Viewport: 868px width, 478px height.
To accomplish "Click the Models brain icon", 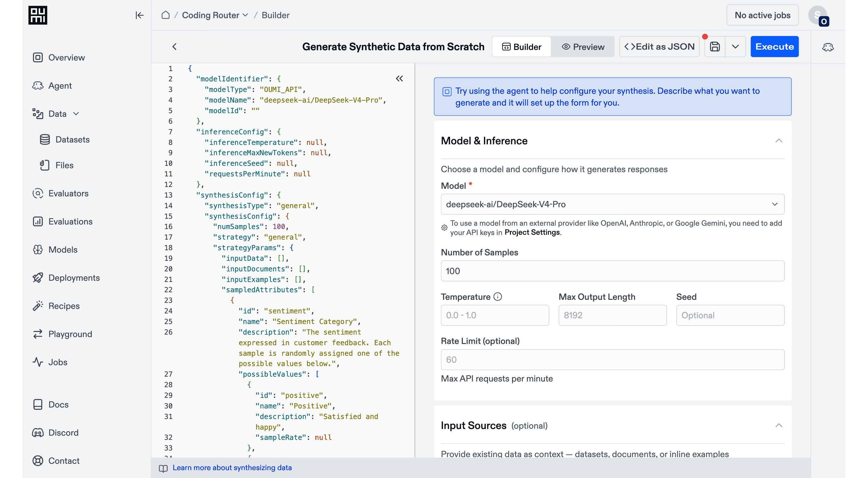I will [x=38, y=250].
